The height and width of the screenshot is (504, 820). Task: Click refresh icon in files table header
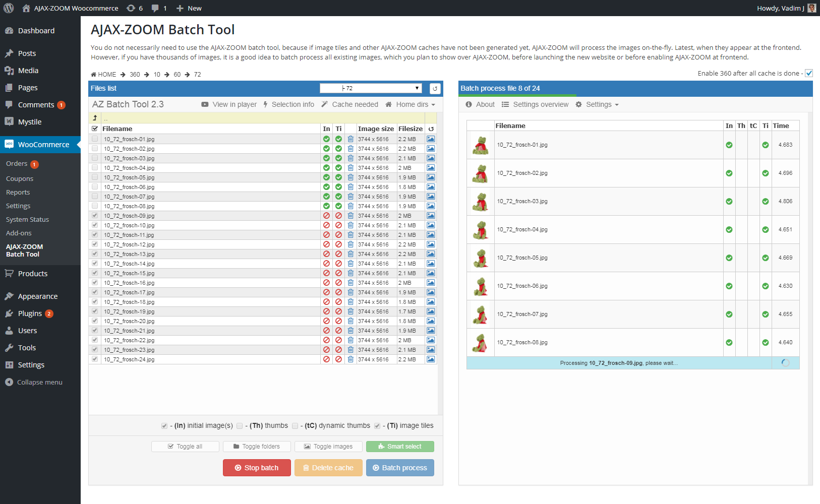click(x=431, y=129)
